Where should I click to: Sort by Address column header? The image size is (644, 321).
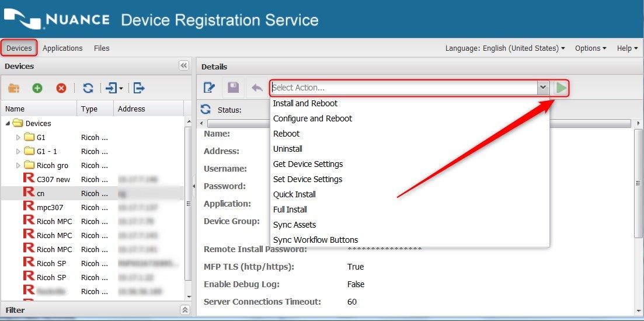149,109
